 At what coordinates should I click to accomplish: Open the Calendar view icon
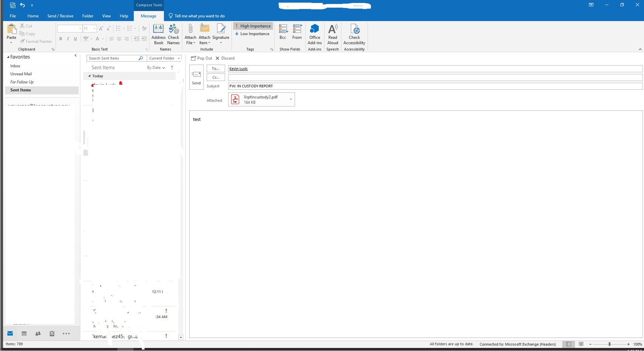coord(24,334)
